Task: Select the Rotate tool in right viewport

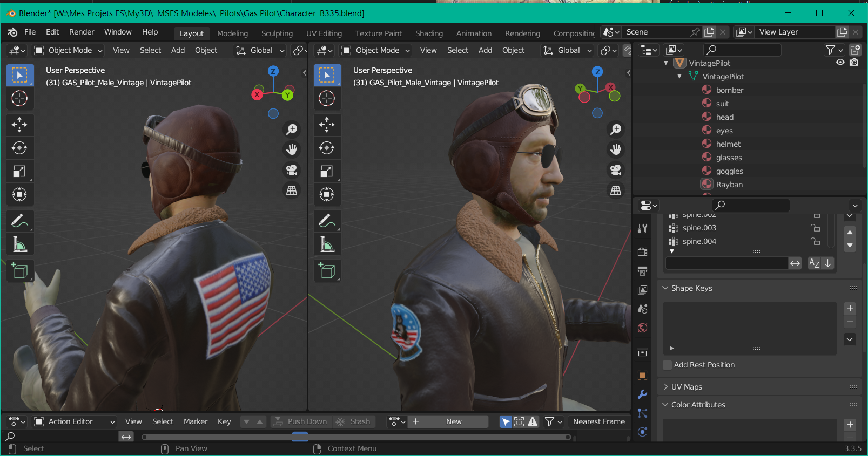Action: (x=327, y=148)
